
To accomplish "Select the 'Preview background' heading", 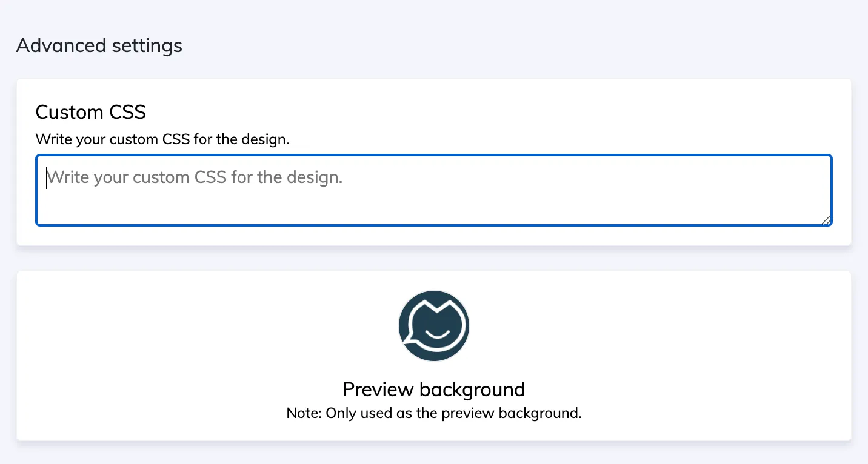I will pos(434,389).
